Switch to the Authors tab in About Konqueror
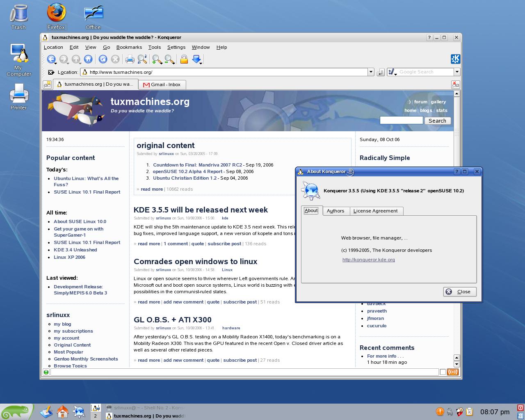 (x=336, y=211)
